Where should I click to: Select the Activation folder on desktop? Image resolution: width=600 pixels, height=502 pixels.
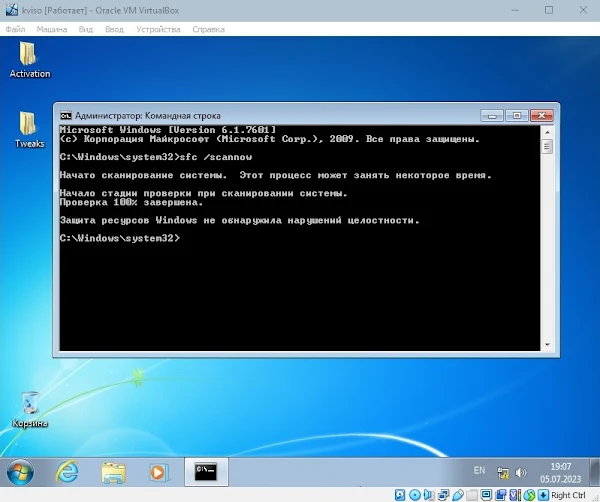tap(29, 60)
